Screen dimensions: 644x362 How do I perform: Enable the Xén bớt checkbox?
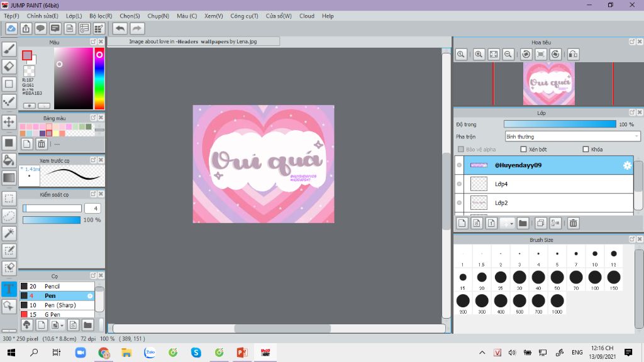[x=523, y=150]
